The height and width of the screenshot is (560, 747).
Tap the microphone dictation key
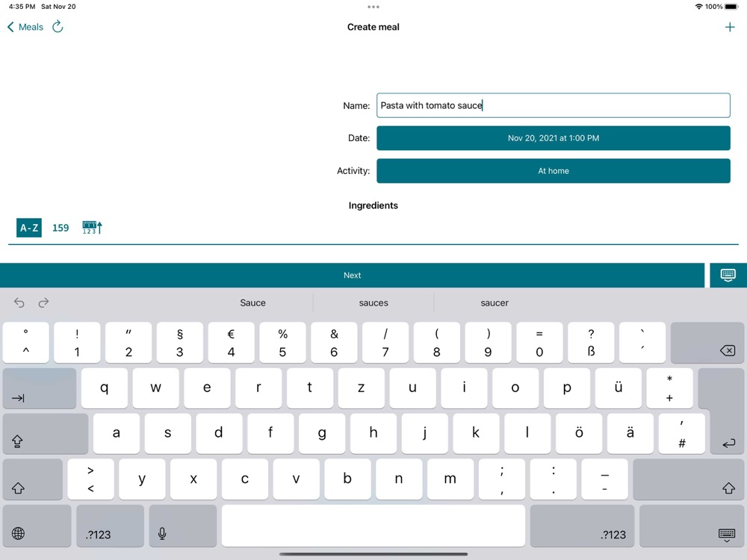[183, 526]
